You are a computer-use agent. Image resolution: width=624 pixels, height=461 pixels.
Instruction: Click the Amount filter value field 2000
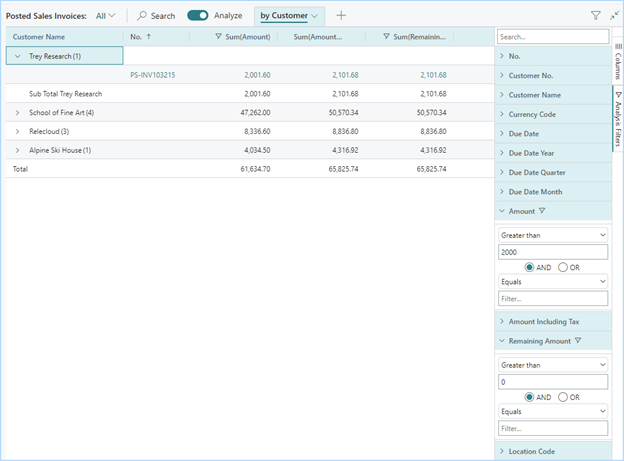click(x=553, y=252)
